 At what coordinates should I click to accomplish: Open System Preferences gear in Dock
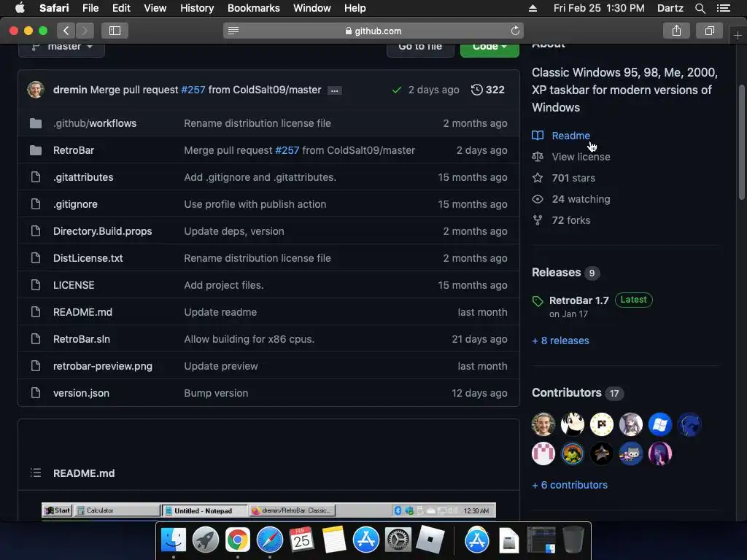(x=398, y=540)
